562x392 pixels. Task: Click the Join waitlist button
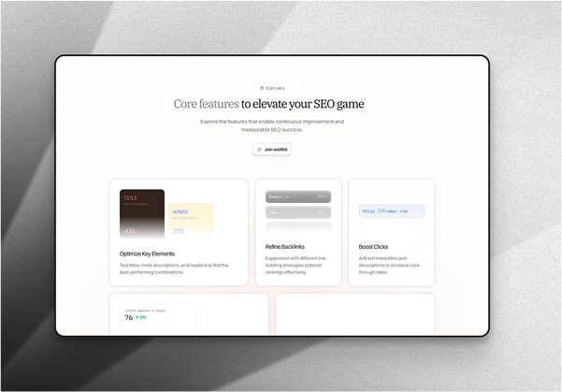coord(272,150)
